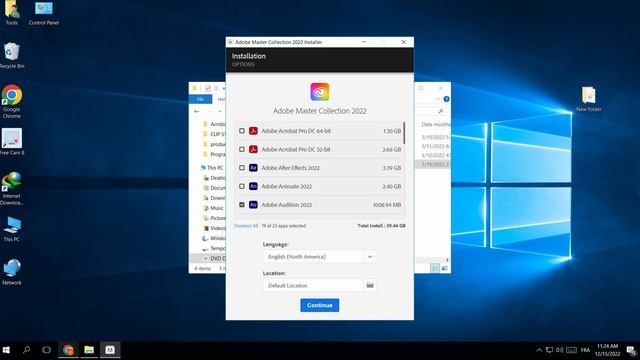Image resolution: width=640 pixels, height=360 pixels.
Task: Switch to Chrome in the taskbar
Action: (x=68, y=350)
